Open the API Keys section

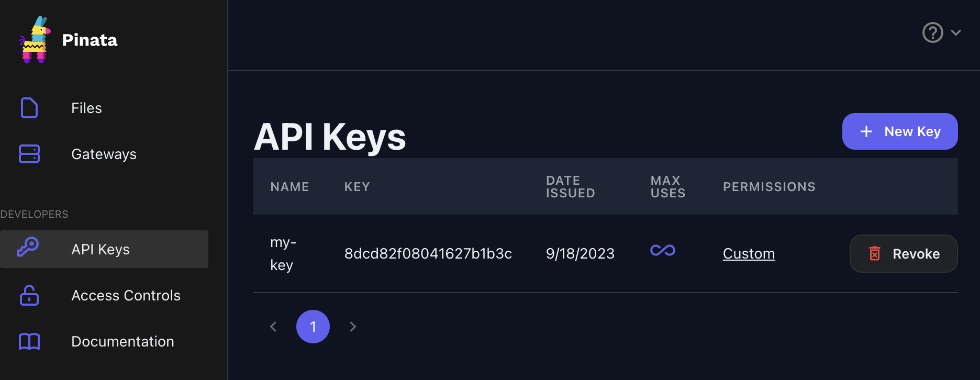(x=100, y=249)
